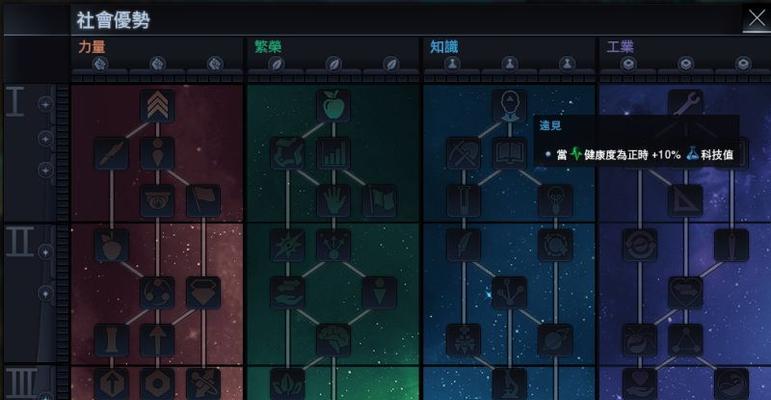Click the tier II Roman numeral marker
This screenshot has width=771, height=400.
pyautogui.click(x=20, y=242)
